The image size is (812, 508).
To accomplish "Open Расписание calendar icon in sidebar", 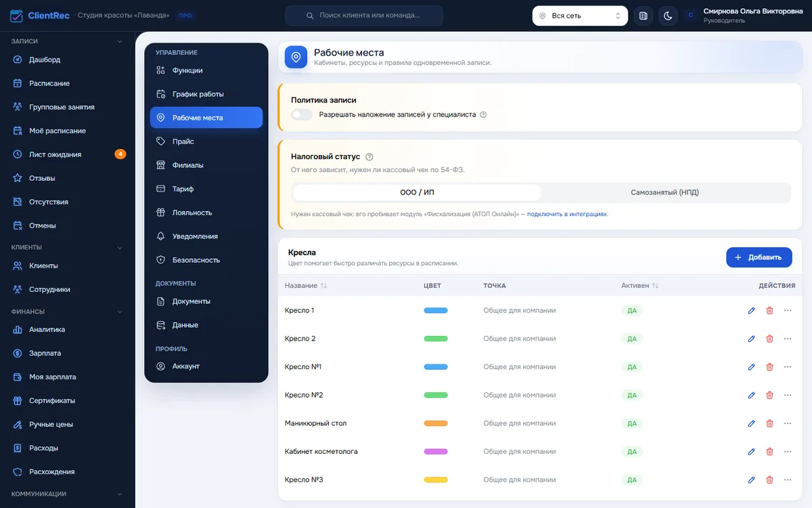I will (18, 83).
